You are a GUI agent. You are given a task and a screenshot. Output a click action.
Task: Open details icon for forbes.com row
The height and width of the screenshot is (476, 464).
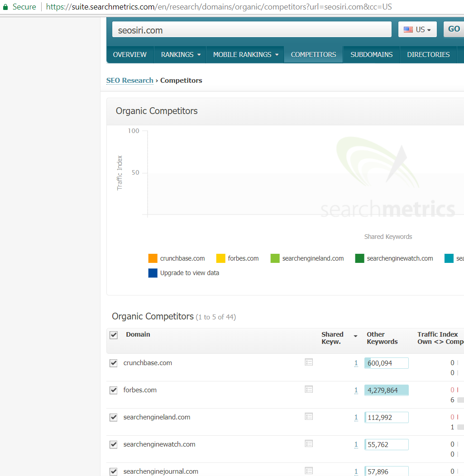[x=309, y=389]
